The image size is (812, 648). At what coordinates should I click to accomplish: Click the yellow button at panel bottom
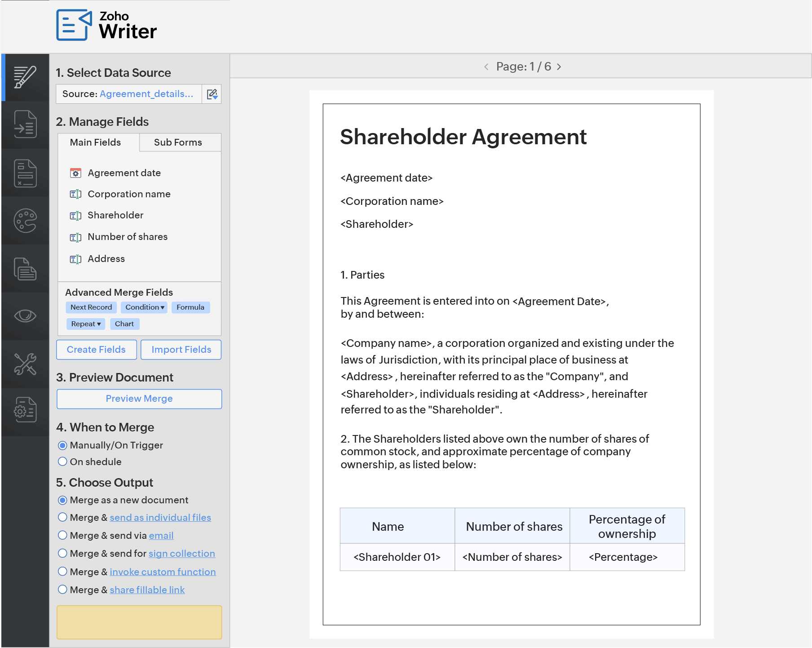139,622
